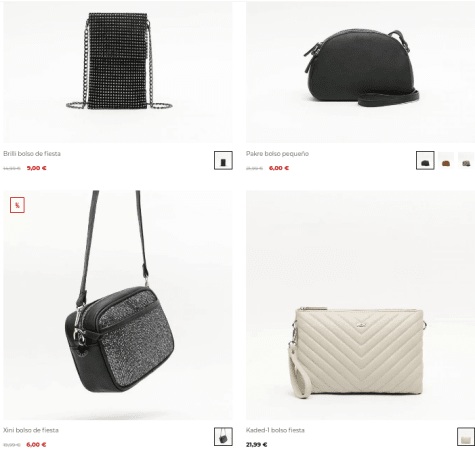Select cream swatch for Kaded-1 bolso fiesta
475x450 pixels.
tap(466, 436)
